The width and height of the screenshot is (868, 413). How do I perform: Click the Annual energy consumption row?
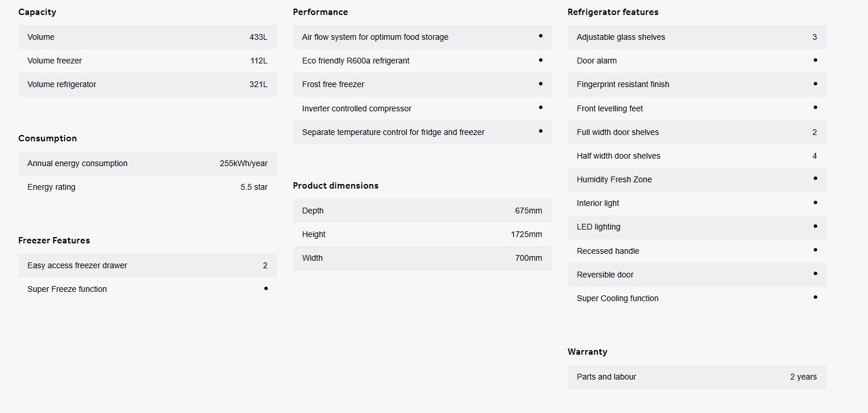click(x=148, y=163)
